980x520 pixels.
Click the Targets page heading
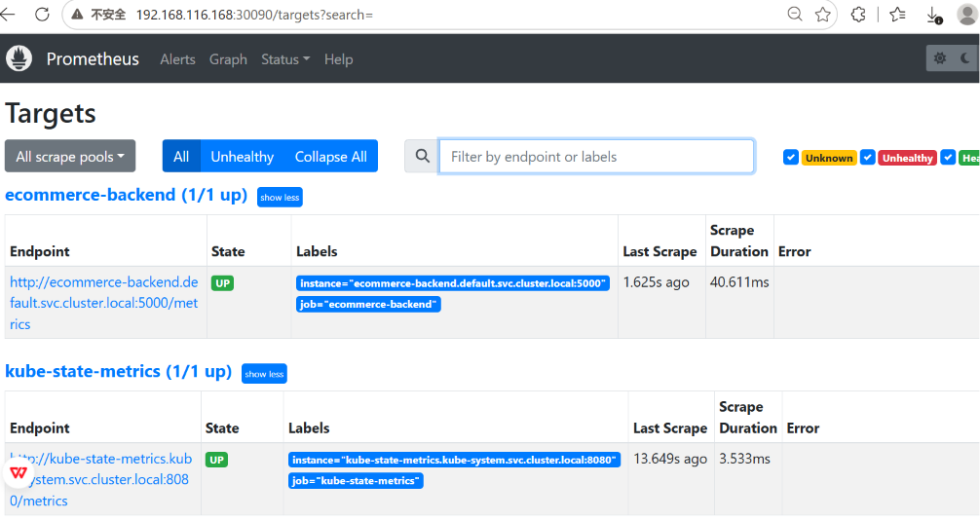51,114
